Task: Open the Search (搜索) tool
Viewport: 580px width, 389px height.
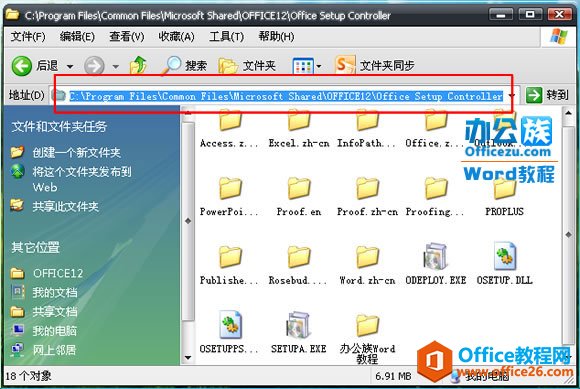Action: pyautogui.click(x=184, y=65)
